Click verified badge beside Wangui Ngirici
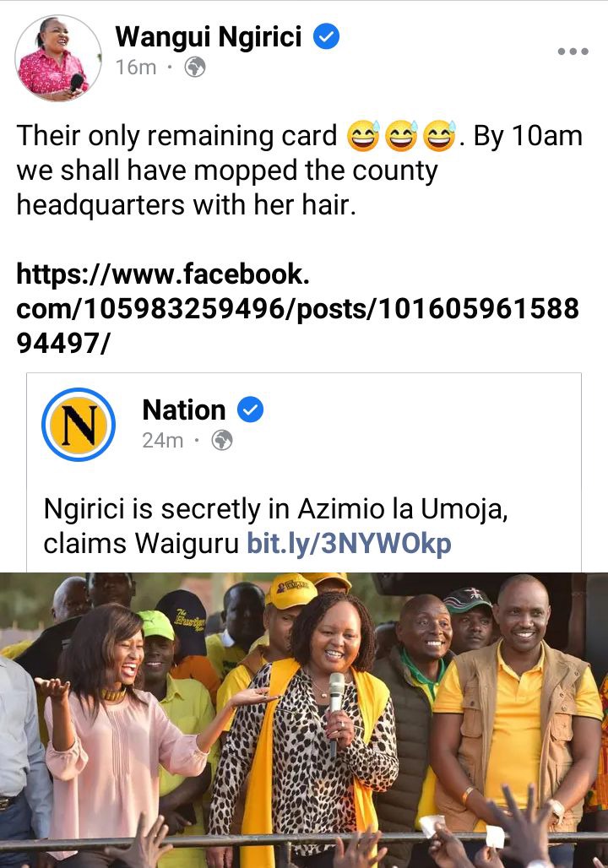The width and height of the screenshot is (608, 868). [x=326, y=36]
